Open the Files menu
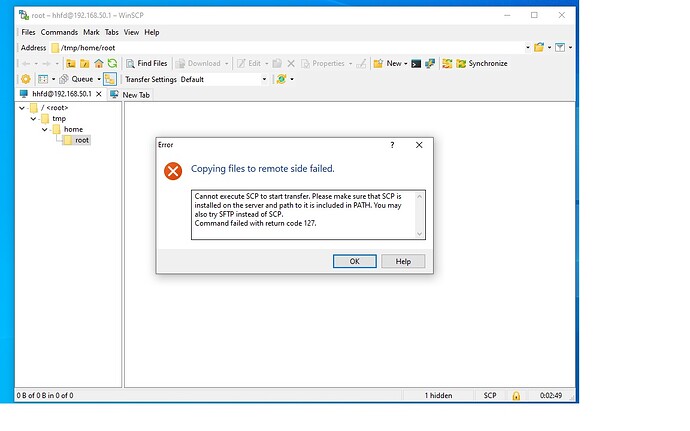Screen dimensions: 690x431 click(x=28, y=32)
